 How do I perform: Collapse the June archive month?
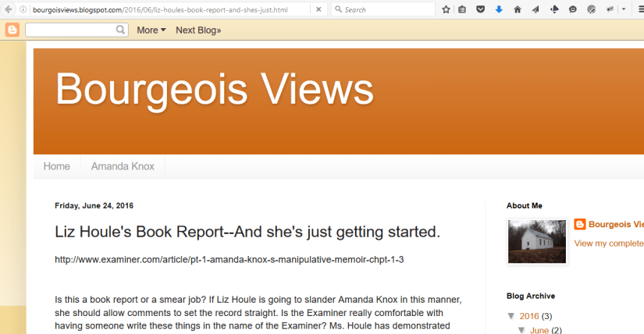tap(521, 330)
